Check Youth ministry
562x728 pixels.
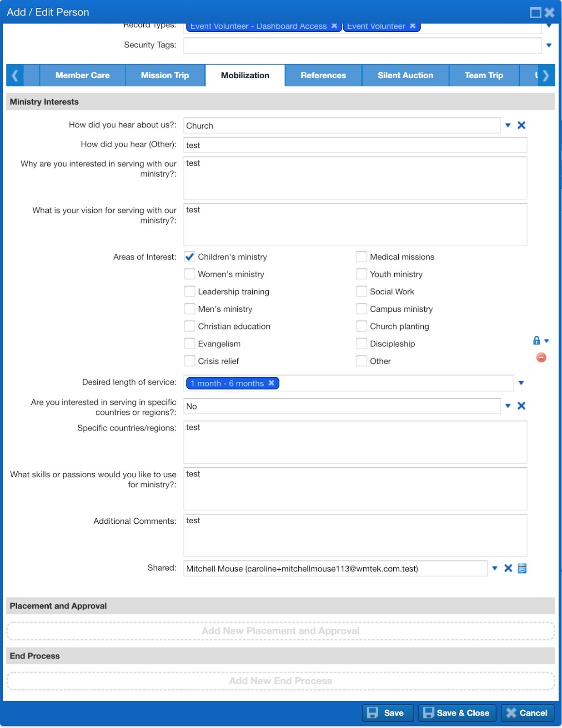361,274
